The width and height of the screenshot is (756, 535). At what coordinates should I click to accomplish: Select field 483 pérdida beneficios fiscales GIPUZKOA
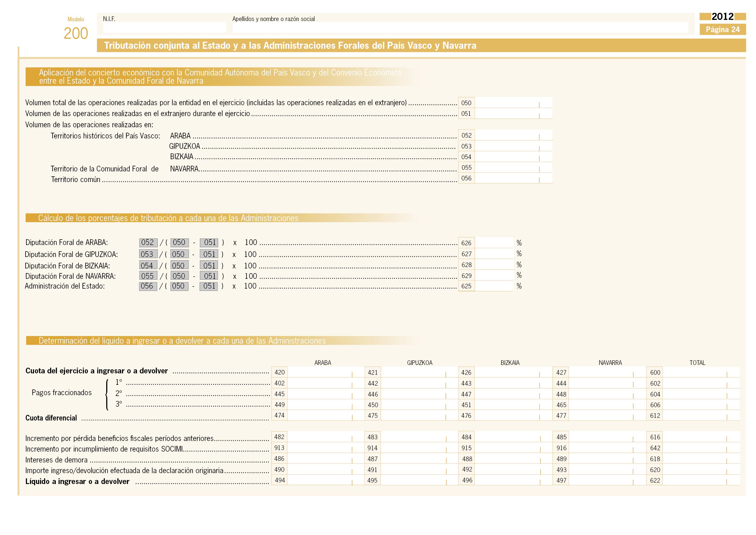[419, 437]
